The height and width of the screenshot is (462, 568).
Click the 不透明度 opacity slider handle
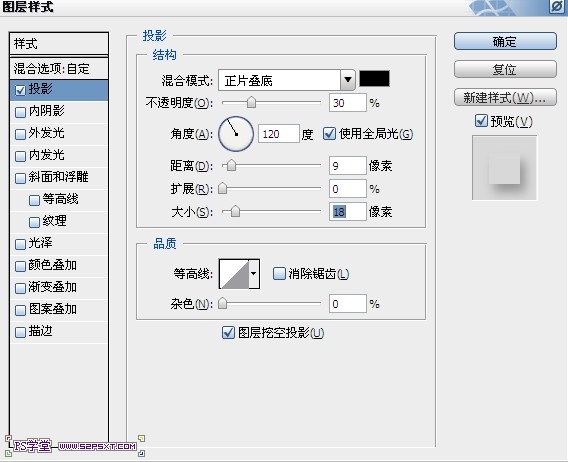[251, 103]
